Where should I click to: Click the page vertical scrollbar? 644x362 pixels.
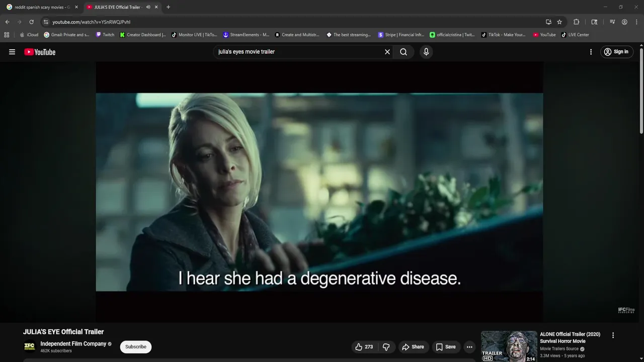pos(641,90)
